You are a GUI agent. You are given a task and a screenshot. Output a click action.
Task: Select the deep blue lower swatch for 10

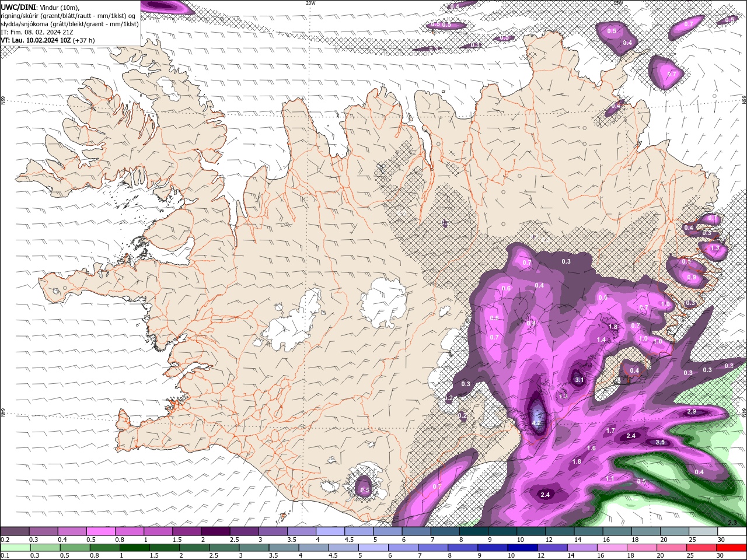click(522, 548)
